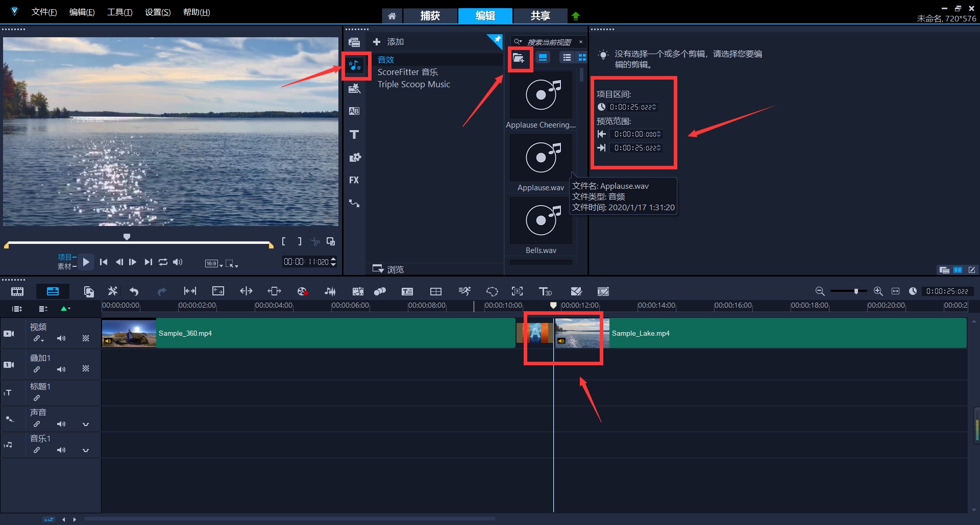Screen dimensions: 980x525
Task: Click the Undo arrow in timeline toolbar
Action: 134,291
